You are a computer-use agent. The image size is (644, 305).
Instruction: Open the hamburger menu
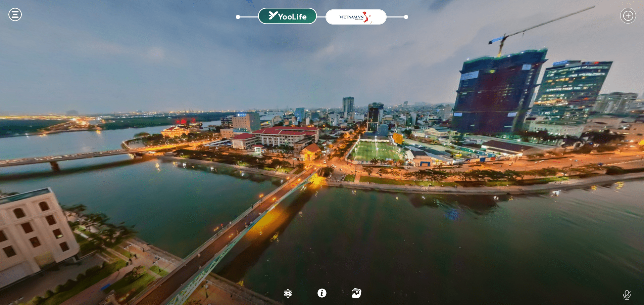coord(15,14)
